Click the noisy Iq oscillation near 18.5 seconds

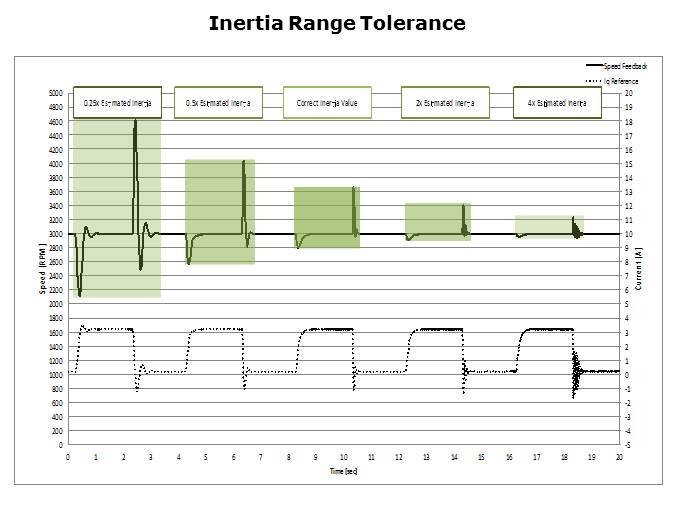click(x=576, y=377)
